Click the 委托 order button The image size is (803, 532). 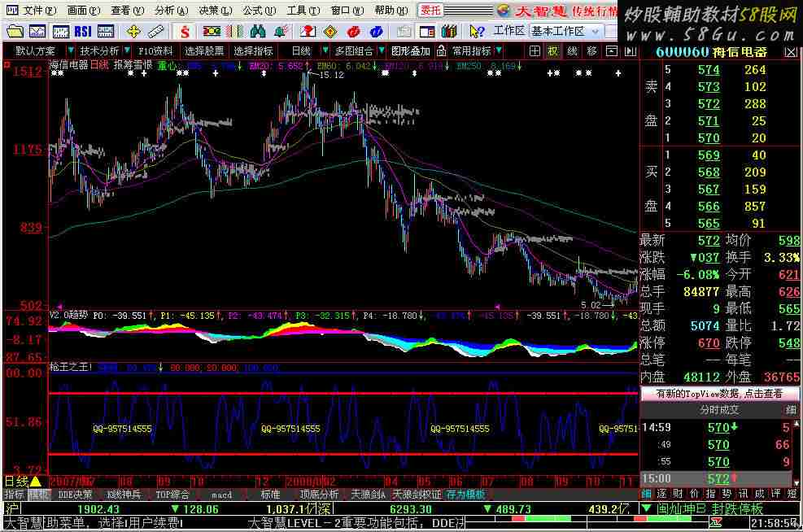[x=430, y=11]
